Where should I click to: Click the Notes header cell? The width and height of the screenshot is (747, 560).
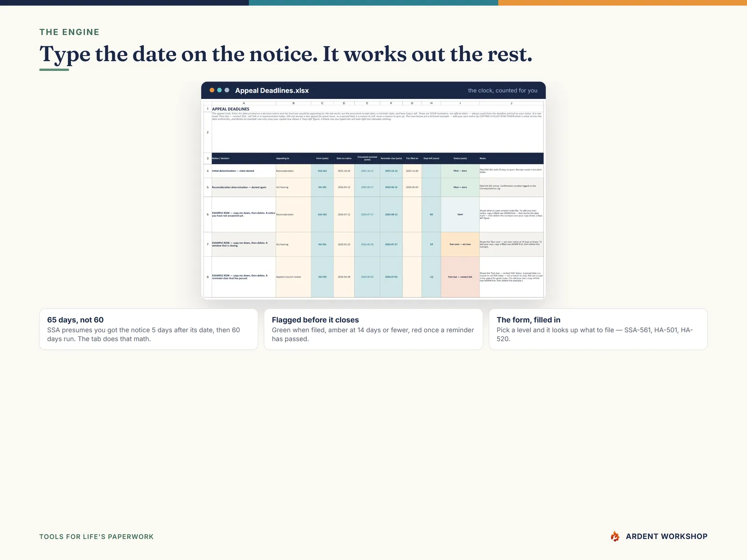click(x=511, y=158)
